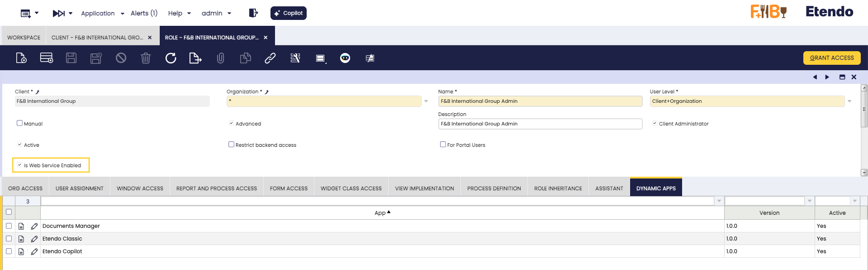Open the Version filter dropdown arrow
Image resolution: width=868 pixels, height=270 pixels.
pyautogui.click(x=810, y=201)
